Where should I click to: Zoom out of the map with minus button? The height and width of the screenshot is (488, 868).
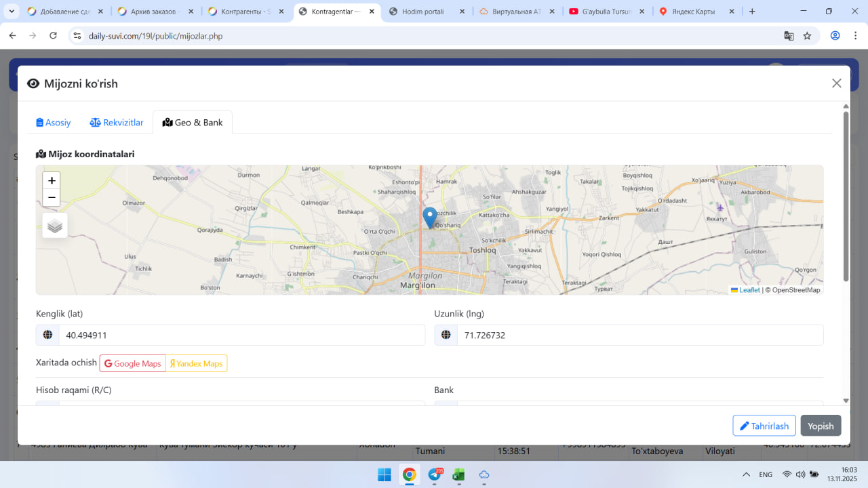coord(52,198)
